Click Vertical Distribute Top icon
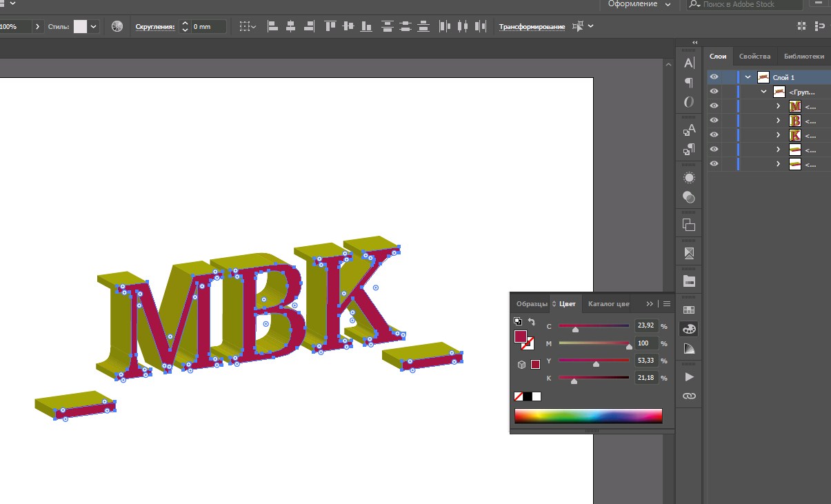This screenshot has height=504, width=831. (x=388, y=26)
